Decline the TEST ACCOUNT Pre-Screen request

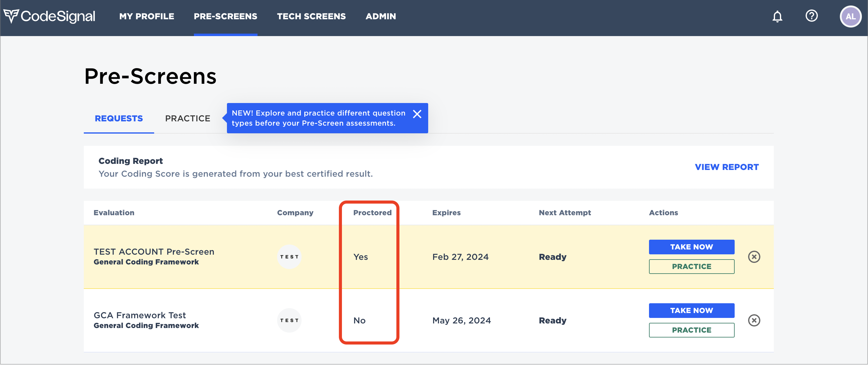pyautogui.click(x=754, y=257)
